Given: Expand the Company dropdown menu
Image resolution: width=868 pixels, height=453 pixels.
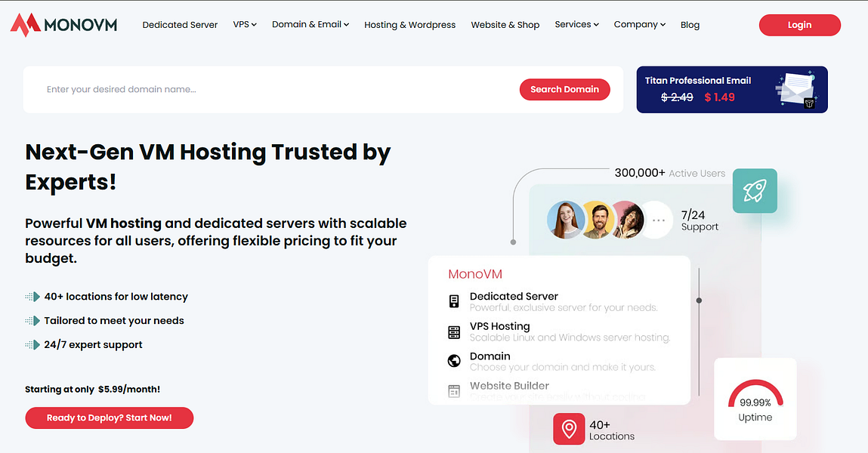Looking at the screenshot, I should tap(639, 24).
